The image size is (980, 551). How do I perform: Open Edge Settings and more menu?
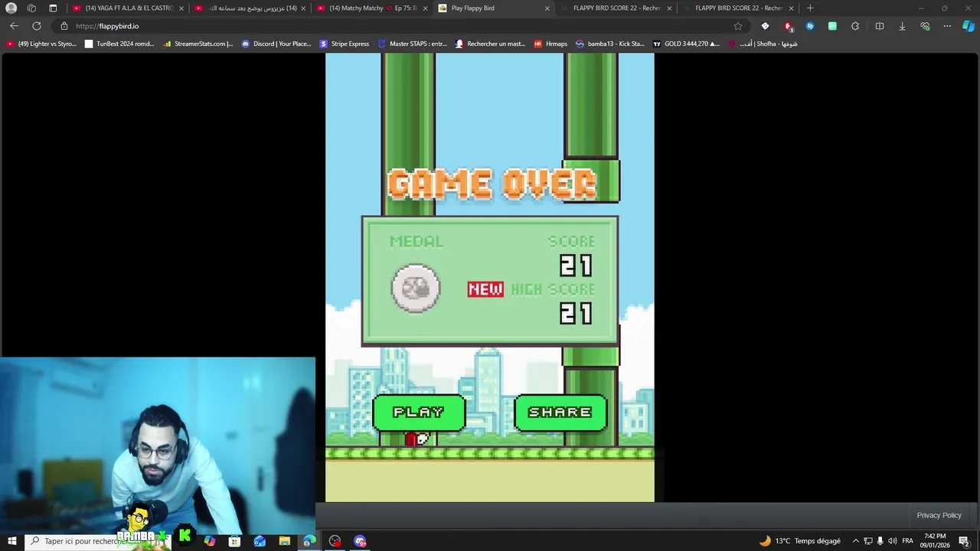[947, 26]
